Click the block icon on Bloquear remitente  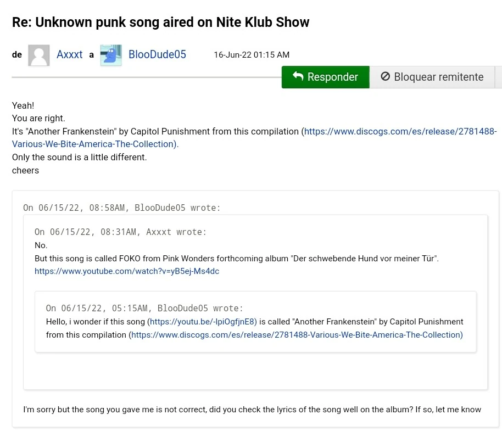pos(386,77)
